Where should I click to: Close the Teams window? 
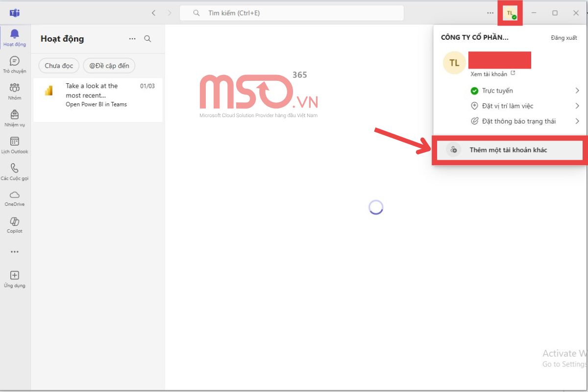tap(576, 13)
